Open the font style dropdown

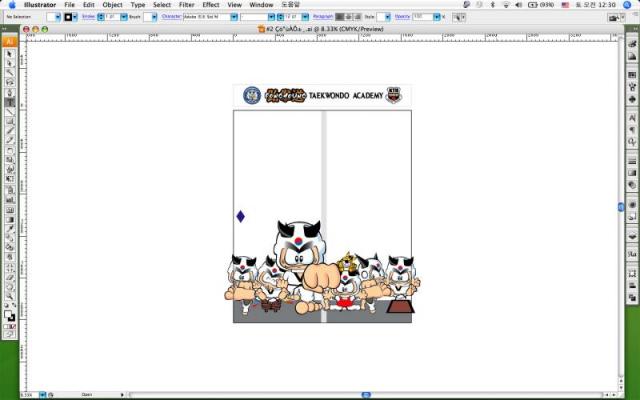click(271, 17)
